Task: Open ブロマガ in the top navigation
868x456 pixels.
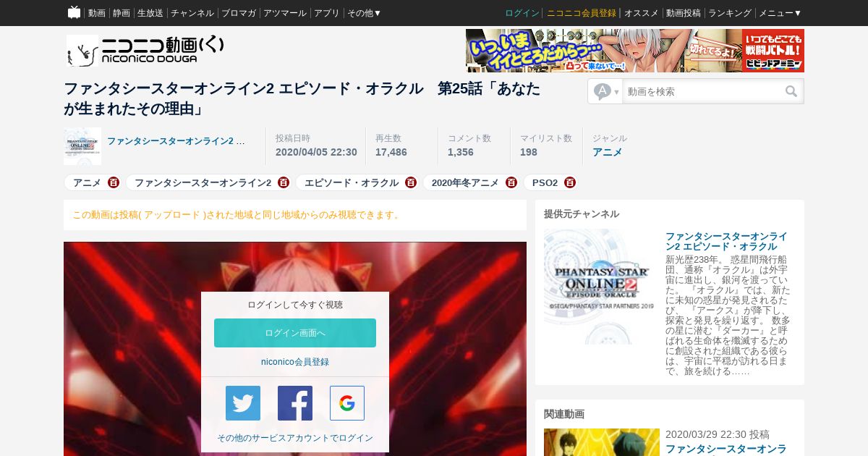Action: [x=239, y=13]
